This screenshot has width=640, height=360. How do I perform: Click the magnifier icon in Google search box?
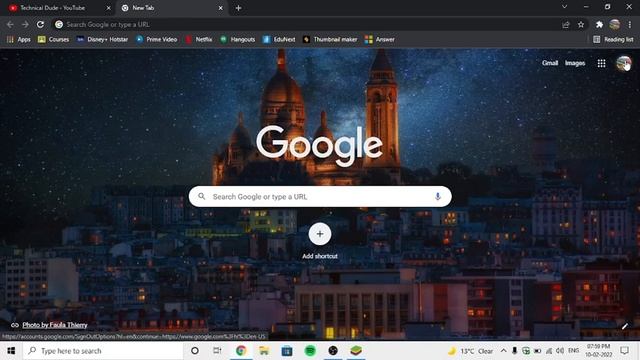pyautogui.click(x=202, y=196)
